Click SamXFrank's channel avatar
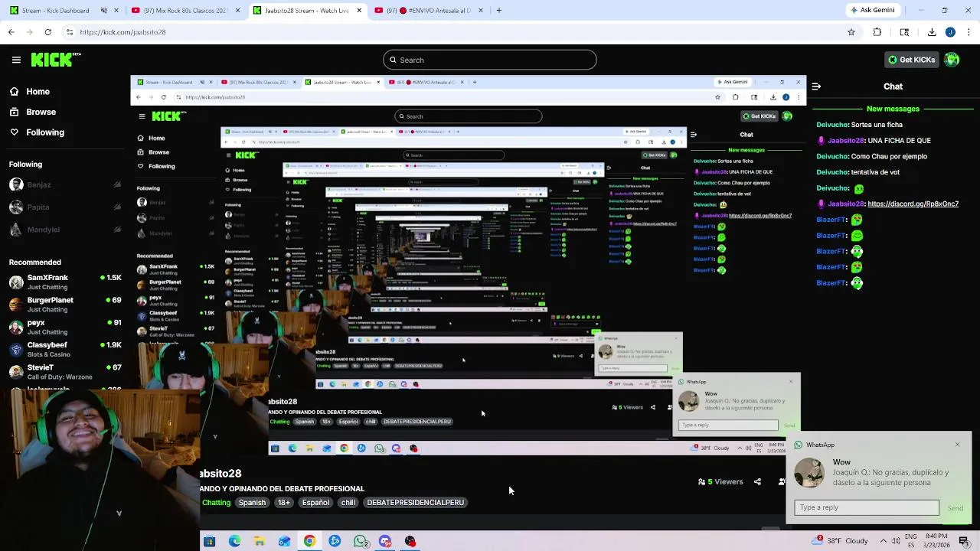Image resolution: width=980 pixels, height=551 pixels. (16, 282)
